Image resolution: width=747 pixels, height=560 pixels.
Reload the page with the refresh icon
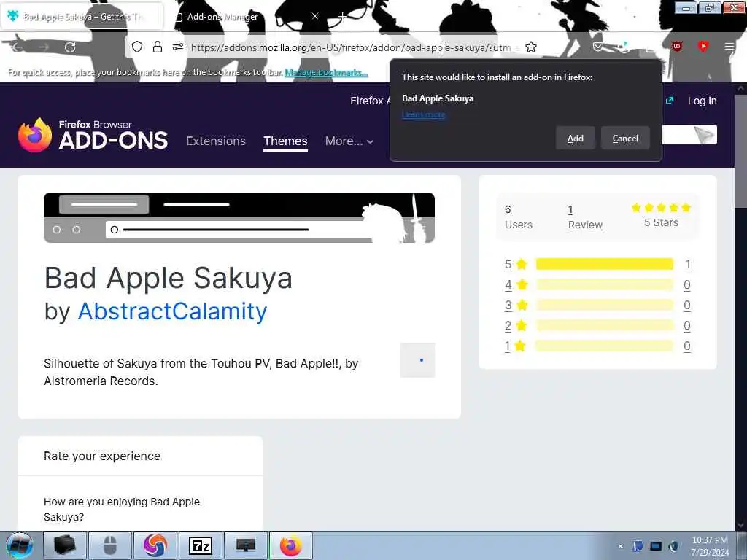[x=70, y=47]
